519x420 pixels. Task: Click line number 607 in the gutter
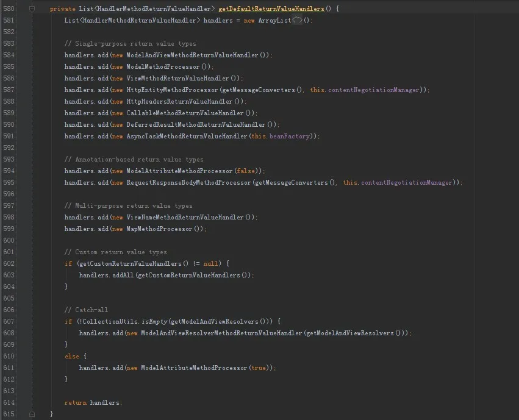pos(9,321)
